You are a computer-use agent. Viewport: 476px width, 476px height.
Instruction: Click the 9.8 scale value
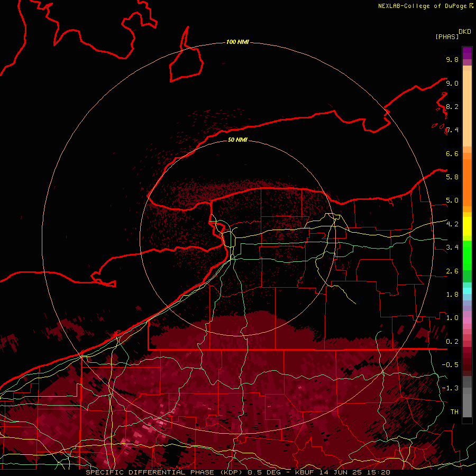452,59
